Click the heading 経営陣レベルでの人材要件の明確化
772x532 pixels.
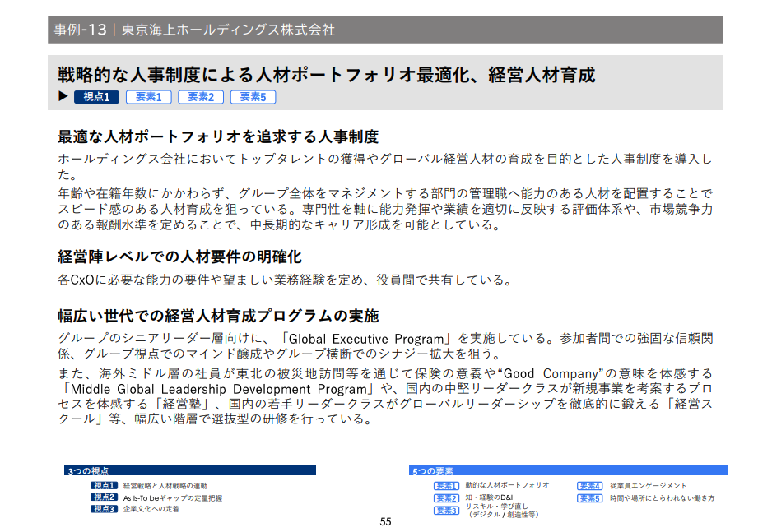[x=179, y=257]
